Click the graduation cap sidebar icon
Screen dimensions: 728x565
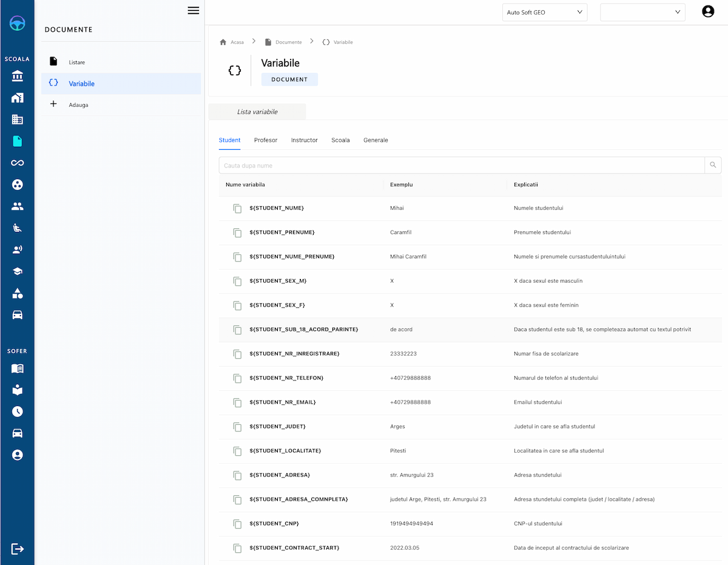tap(18, 271)
